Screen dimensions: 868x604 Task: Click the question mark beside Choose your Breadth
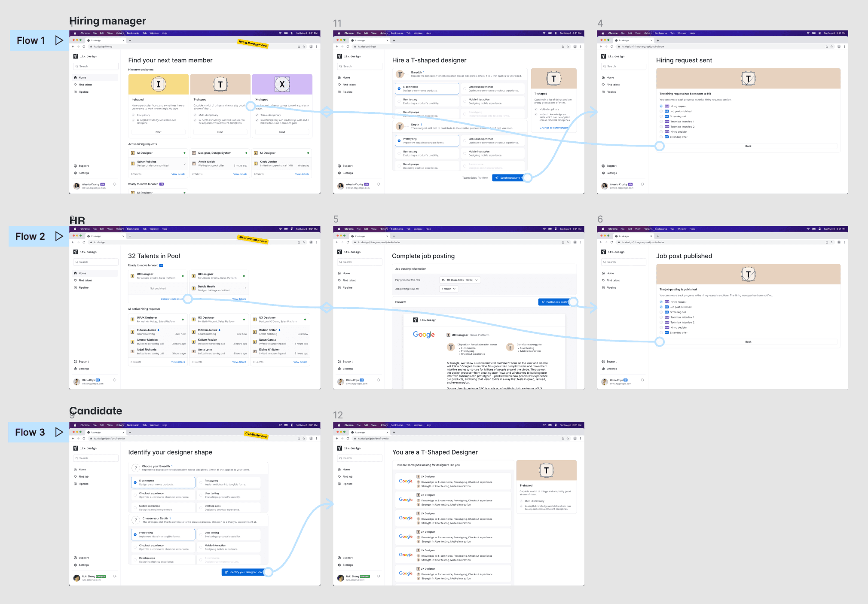pos(136,468)
